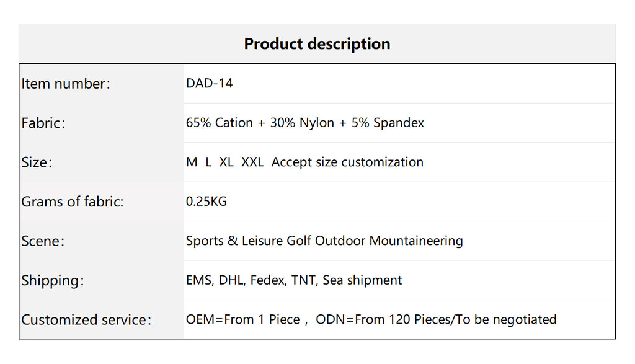Select the Customized service label

coord(86,320)
